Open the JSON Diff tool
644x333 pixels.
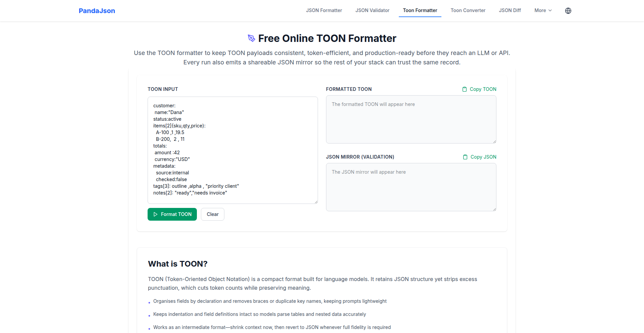pos(510,10)
